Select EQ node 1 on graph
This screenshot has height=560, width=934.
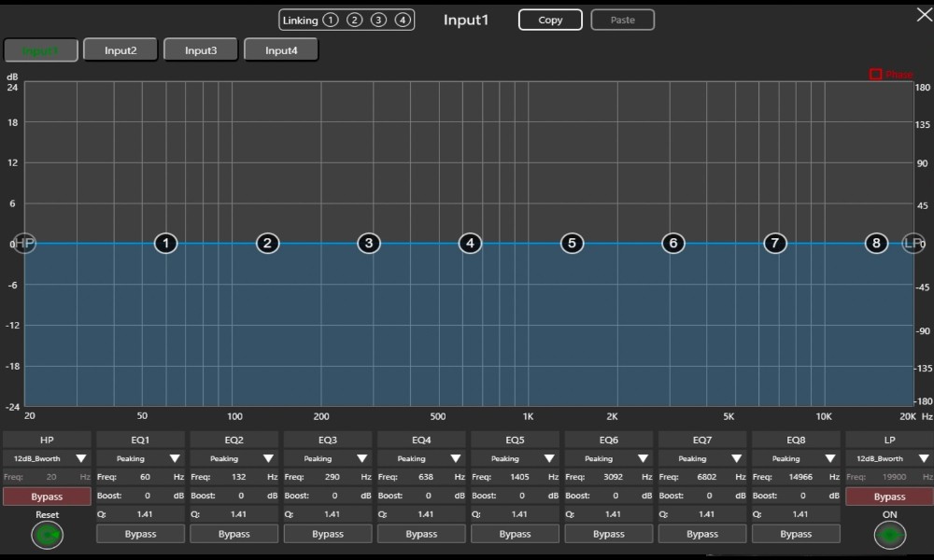tap(165, 243)
